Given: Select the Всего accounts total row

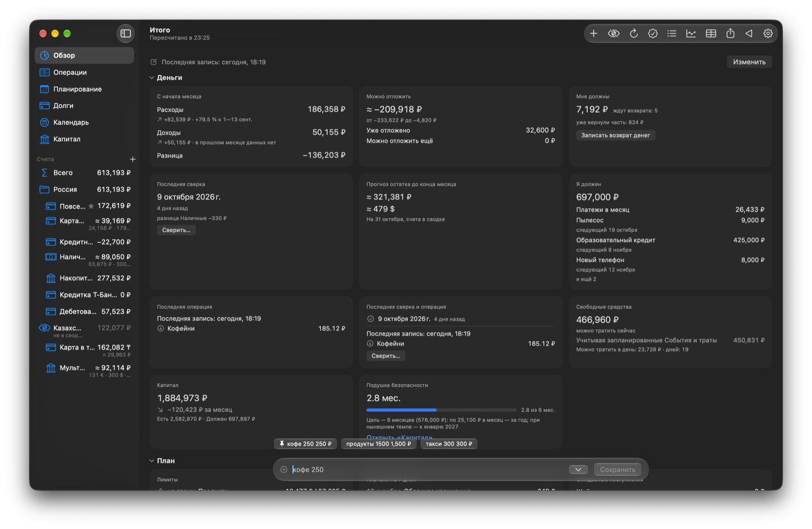Looking at the screenshot, I should (84, 173).
